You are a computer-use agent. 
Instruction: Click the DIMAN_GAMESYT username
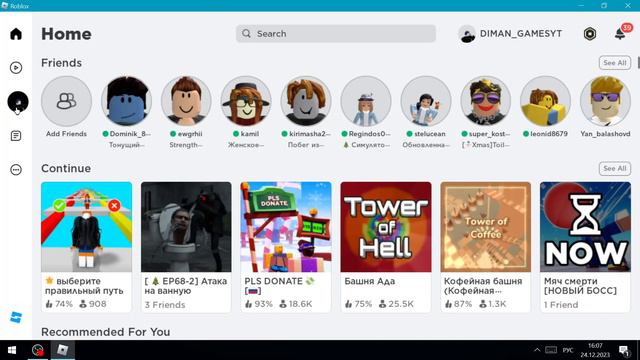click(x=521, y=34)
